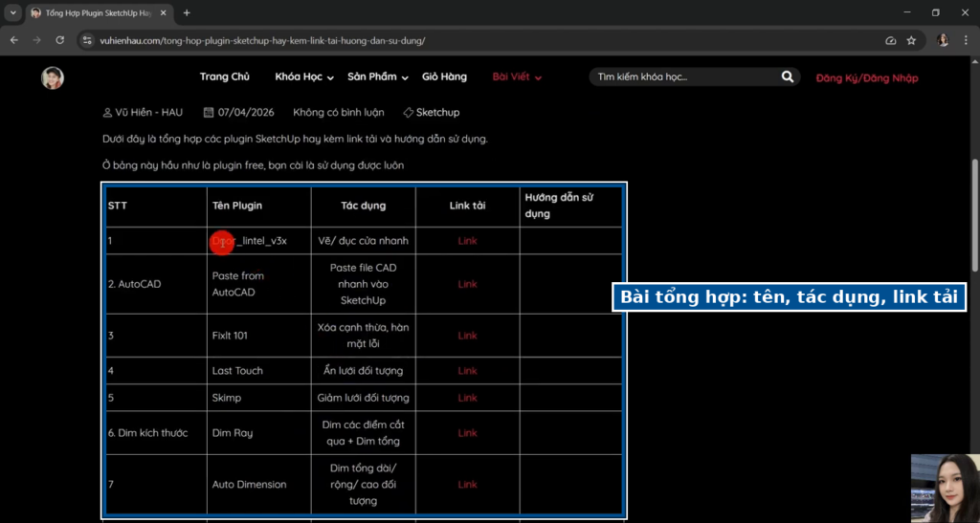Screen dimensions: 980x523
Task: Open site information icon in address bar
Action: (87, 40)
